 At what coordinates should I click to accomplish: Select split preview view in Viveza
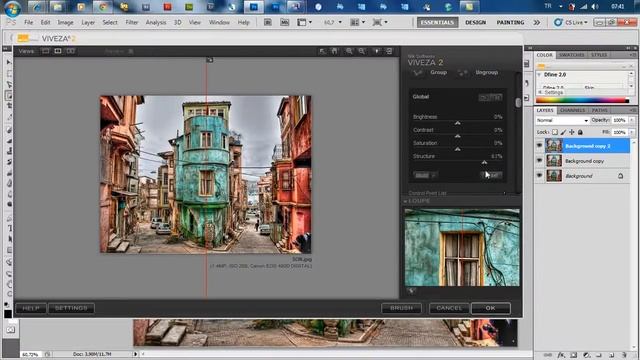(x=58, y=51)
